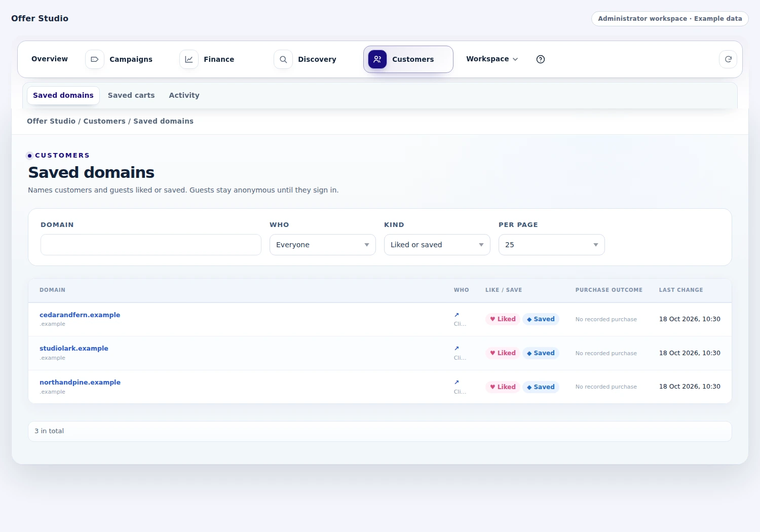Open the Per page dropdown showing 25
The image size is (760, 532).
pos(552,245)
